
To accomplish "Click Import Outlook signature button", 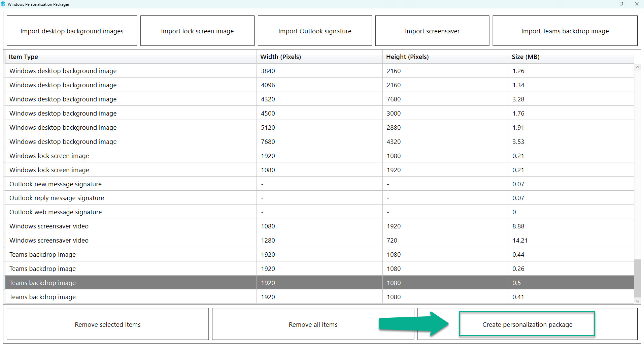I will [x=315, y=31].
